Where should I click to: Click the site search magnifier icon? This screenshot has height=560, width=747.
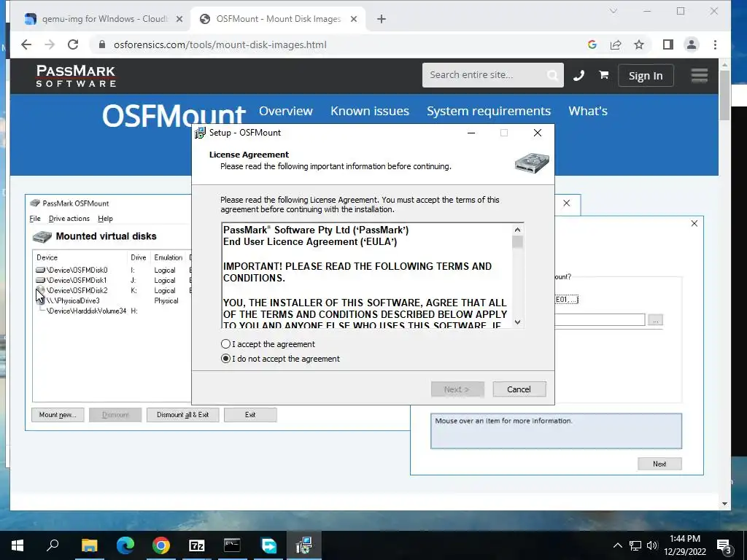553,75
